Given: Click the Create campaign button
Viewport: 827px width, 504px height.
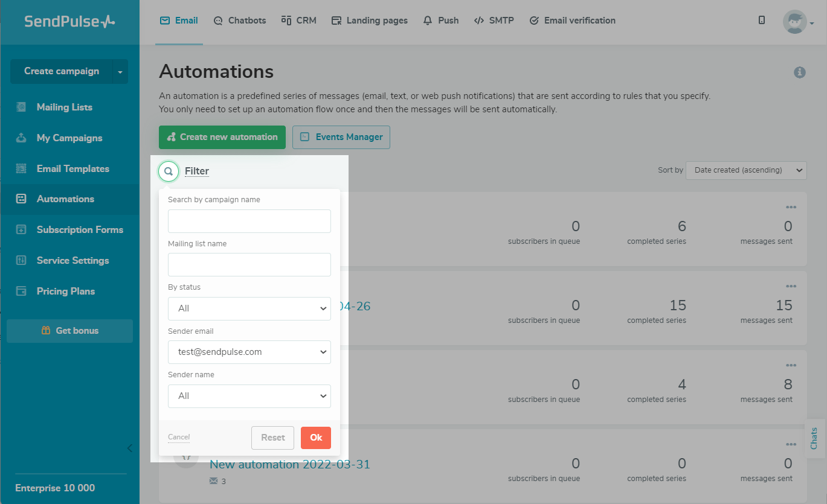Looking at the screenshot, I should 62,71.
